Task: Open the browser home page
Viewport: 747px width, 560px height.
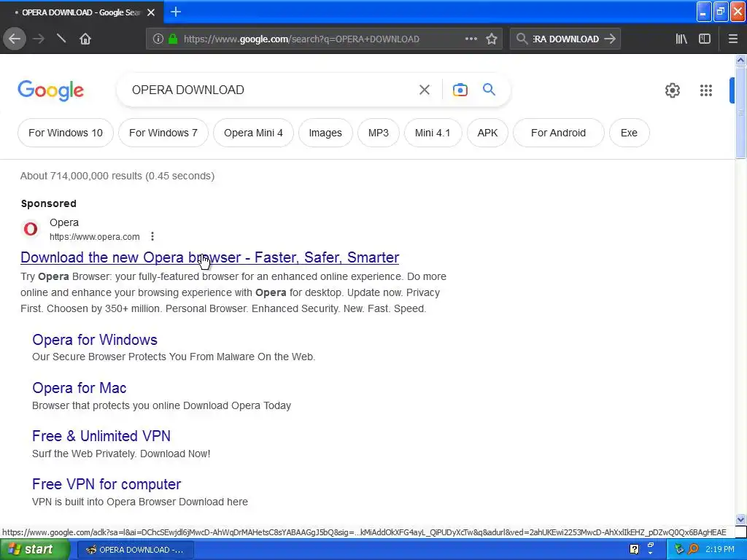Action: (85, 39)
